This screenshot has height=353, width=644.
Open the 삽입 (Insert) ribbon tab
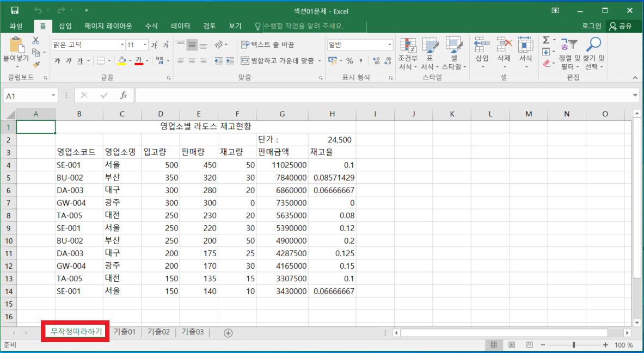[65, 26]
